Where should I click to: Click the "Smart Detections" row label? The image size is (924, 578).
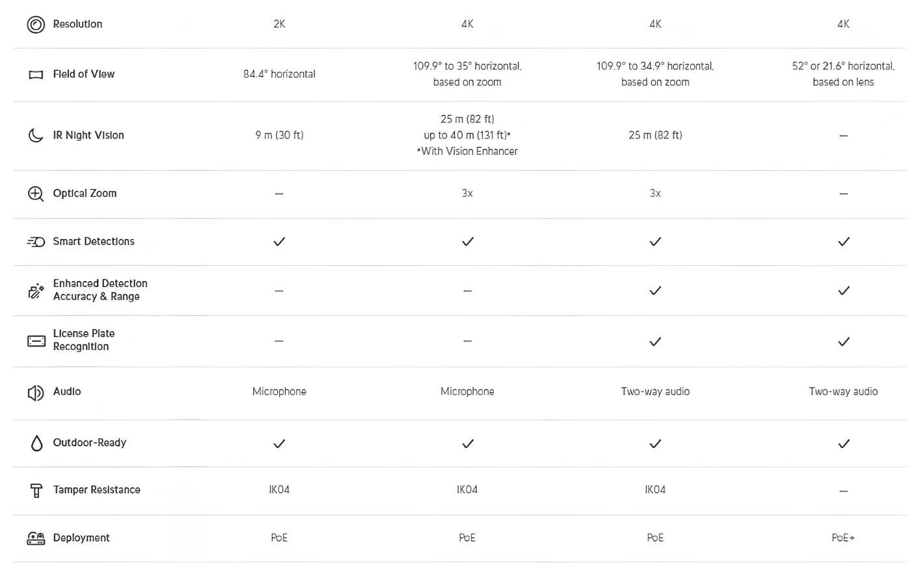coord(94,241)
